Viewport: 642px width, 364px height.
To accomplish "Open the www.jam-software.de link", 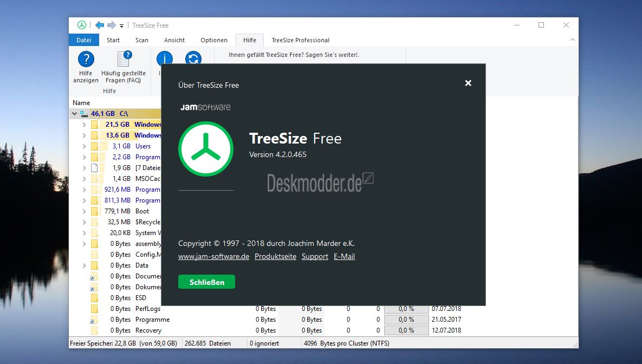I will tap(213, 256).
